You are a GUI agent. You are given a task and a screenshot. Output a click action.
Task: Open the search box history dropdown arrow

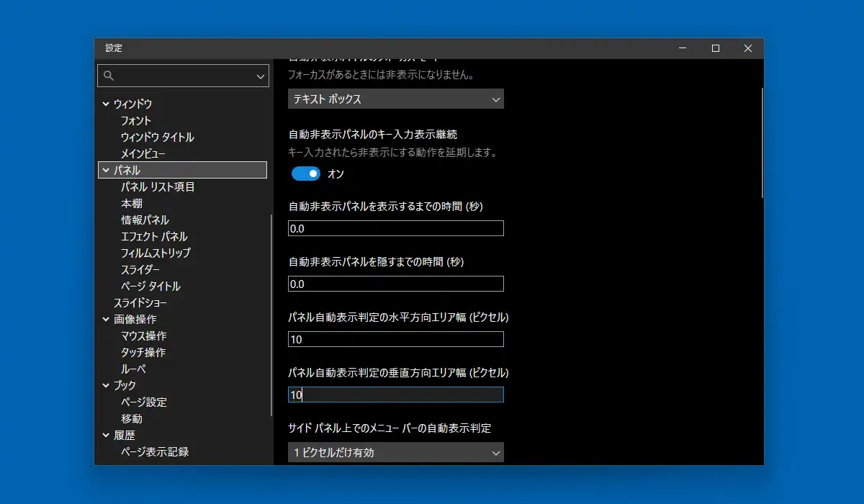click(261, 76)
